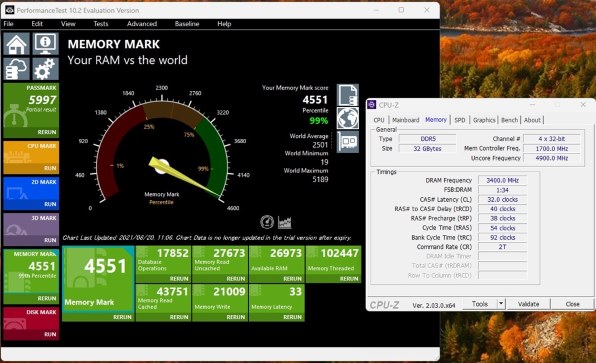Rerun the Memory Read Uncached test

pos(236,279)
